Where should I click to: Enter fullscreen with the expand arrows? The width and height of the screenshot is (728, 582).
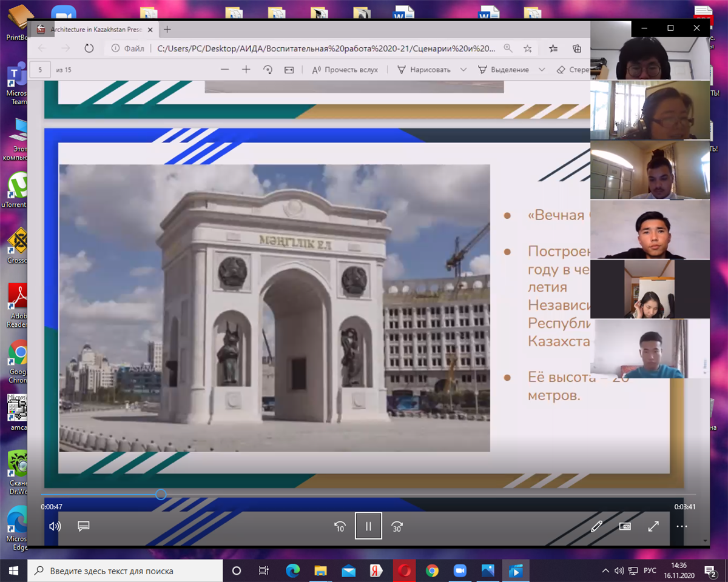(653, 526)
